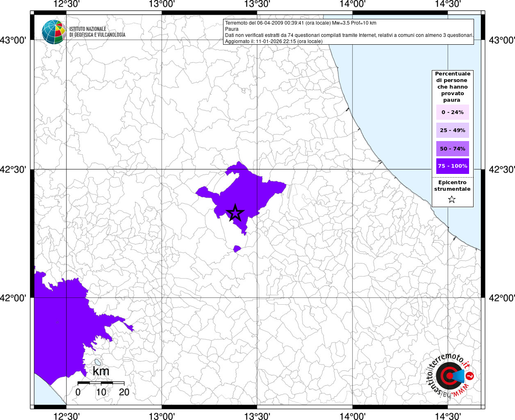This screenshot has height=420, width=515.
Task: Click the top axis label 13°00'
Action: pyautogui.click(x=162, y=4)
